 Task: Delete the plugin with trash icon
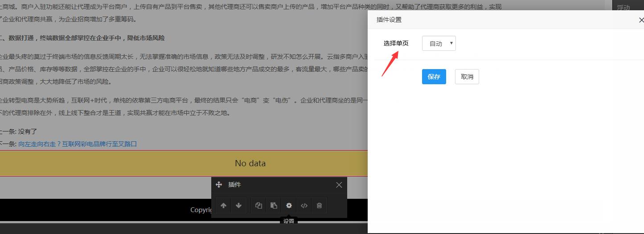(x=319, y=205)
